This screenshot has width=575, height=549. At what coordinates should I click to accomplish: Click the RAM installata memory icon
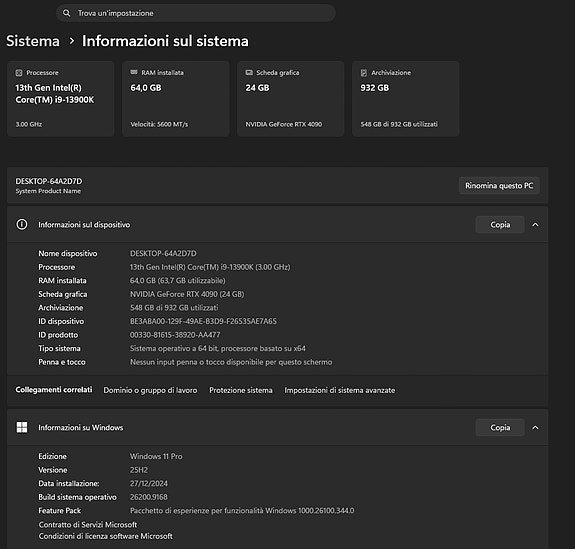click(134, 72)
